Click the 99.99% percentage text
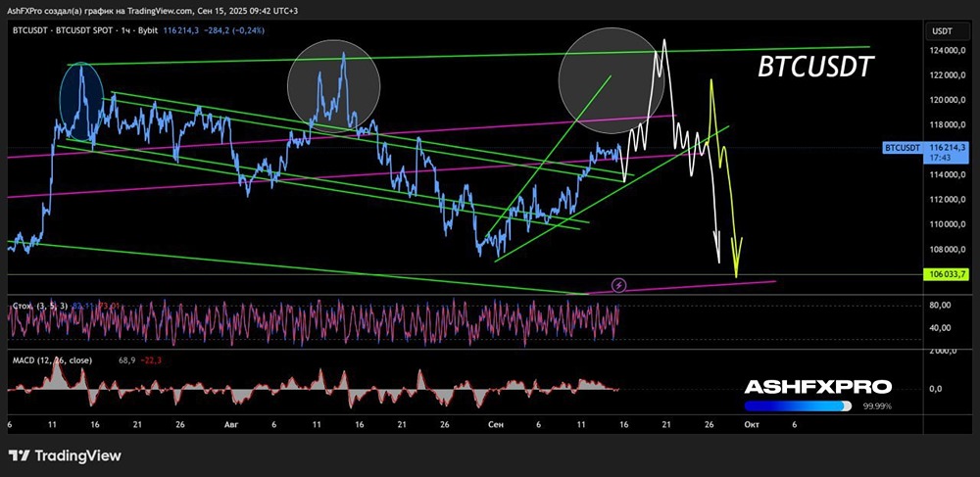Image resolution: width=980 pixels, height=477 pixels. click(877, 406)
